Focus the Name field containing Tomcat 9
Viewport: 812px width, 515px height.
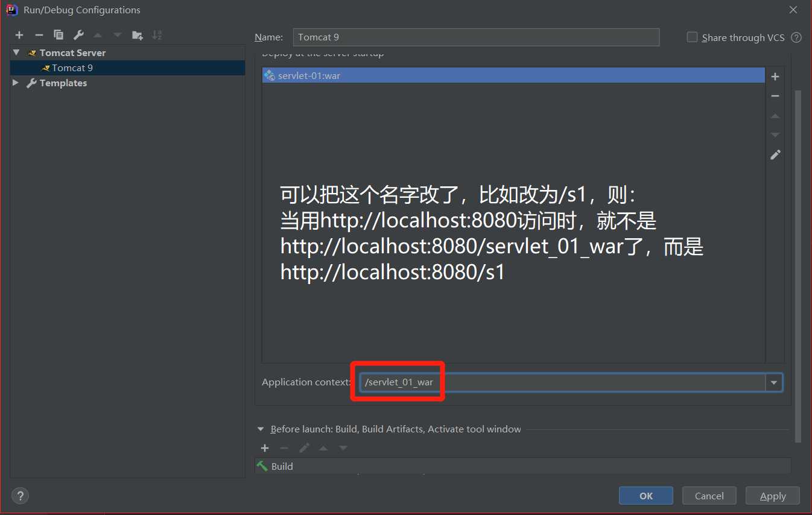click(476, 37)
